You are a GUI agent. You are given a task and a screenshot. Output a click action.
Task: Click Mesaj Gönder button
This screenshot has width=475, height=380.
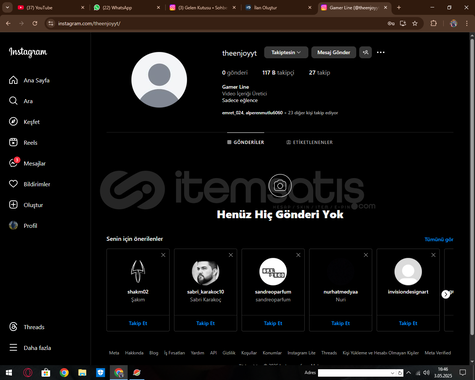click(333, 52)
